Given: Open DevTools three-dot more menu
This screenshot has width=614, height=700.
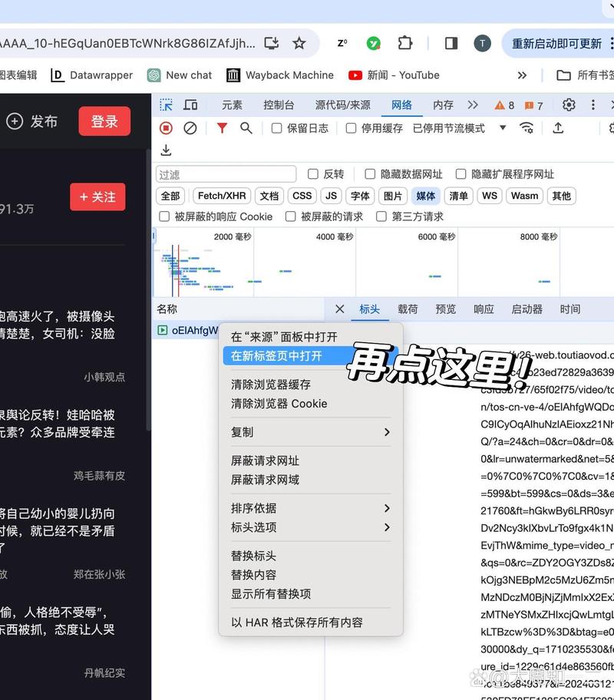Looking at the screenshot, I should pos(593,105).
